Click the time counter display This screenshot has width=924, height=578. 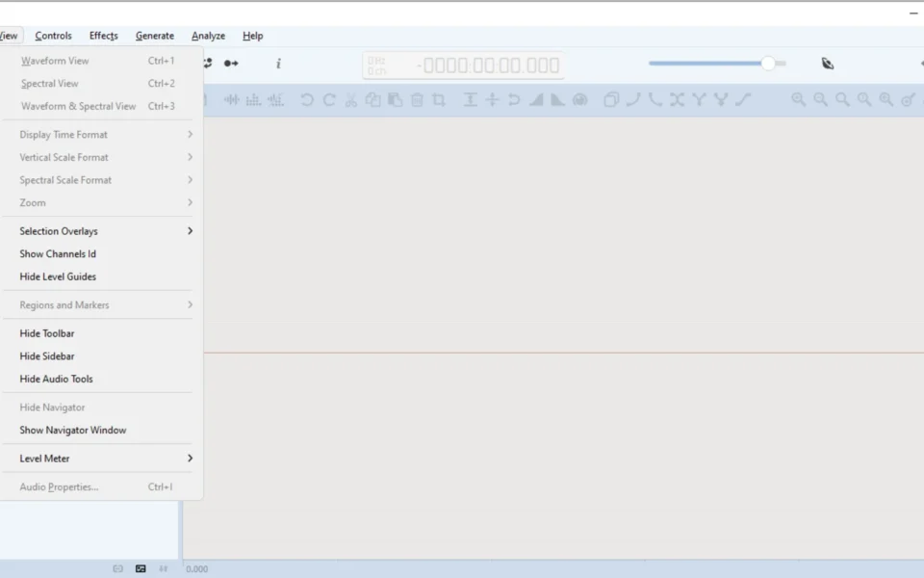[464, 65]
